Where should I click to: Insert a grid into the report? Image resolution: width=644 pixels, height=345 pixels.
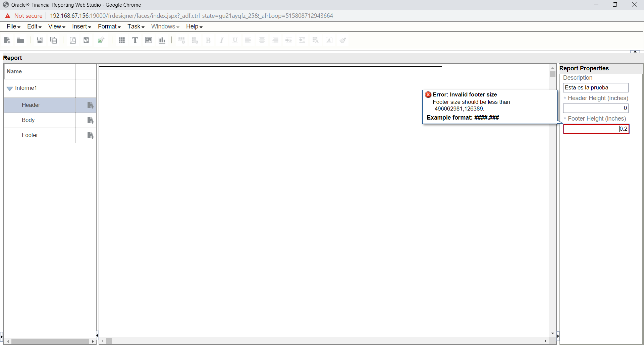point(121,40)
